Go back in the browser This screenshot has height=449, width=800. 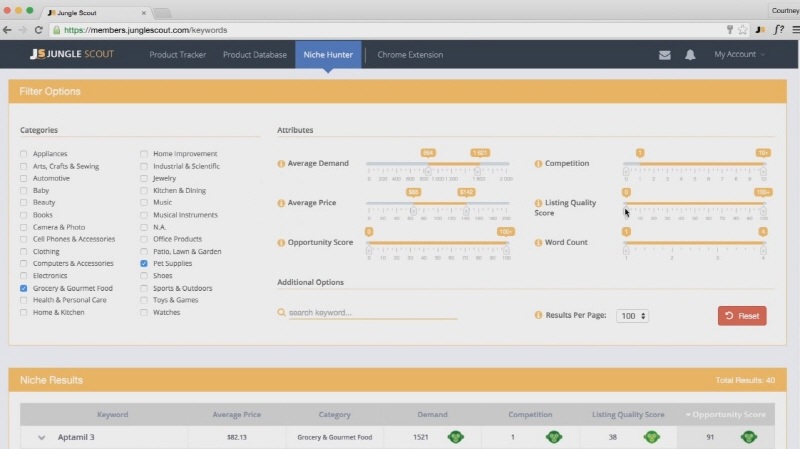tap(7, 30)
